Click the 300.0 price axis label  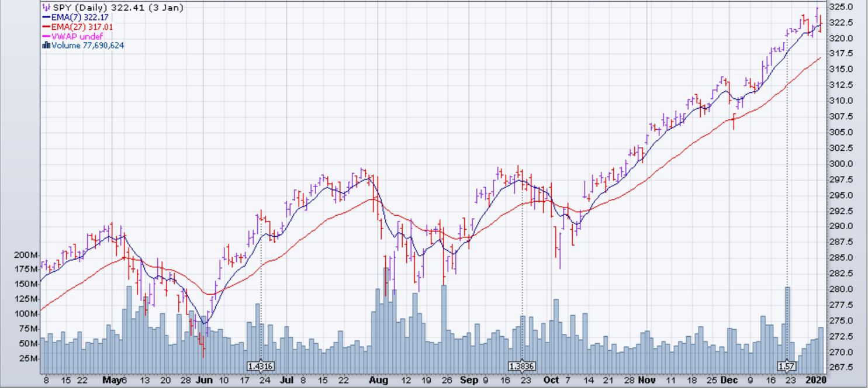(842, 164)
